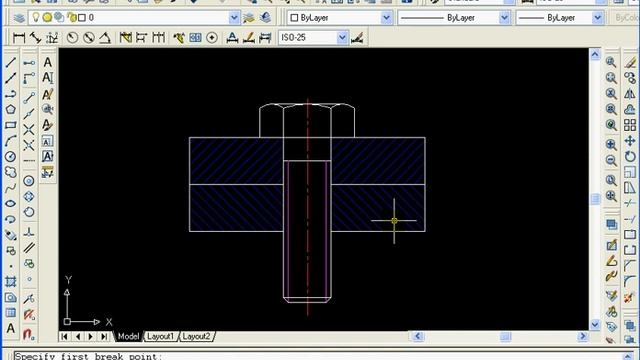Select the Circle tool

[11, 156]
